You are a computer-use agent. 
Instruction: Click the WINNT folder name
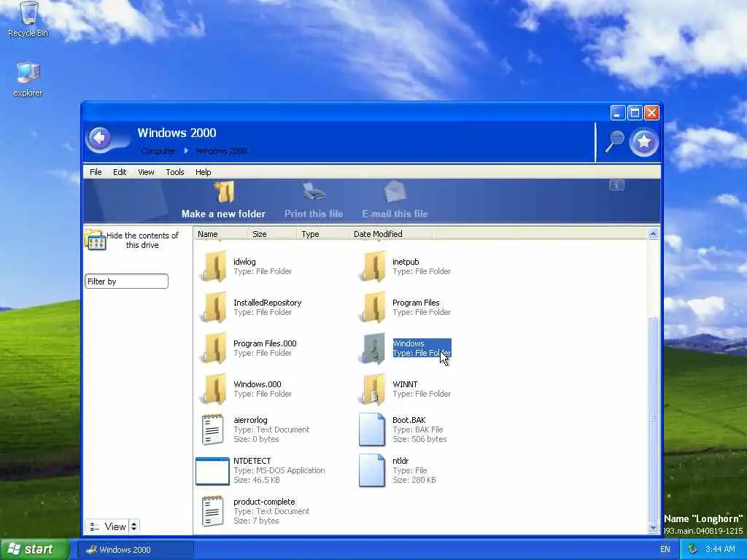(x=405, y=384)
